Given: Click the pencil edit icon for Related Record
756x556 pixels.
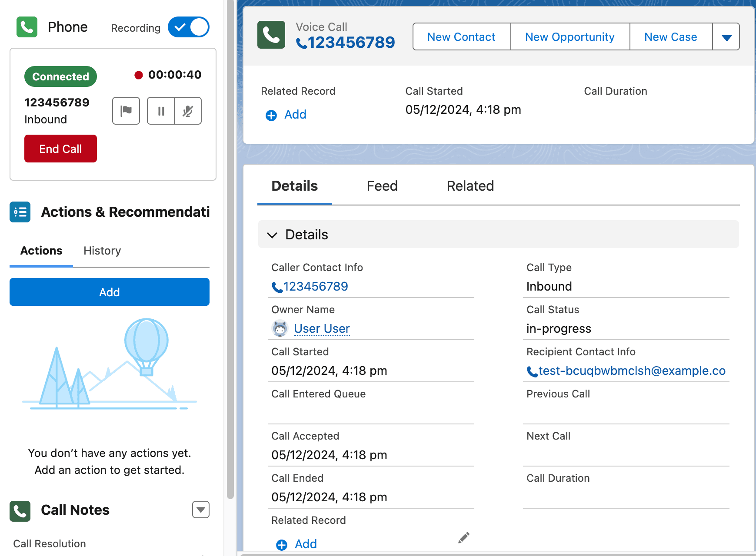Looking at the screenshot, I should 463,538.
